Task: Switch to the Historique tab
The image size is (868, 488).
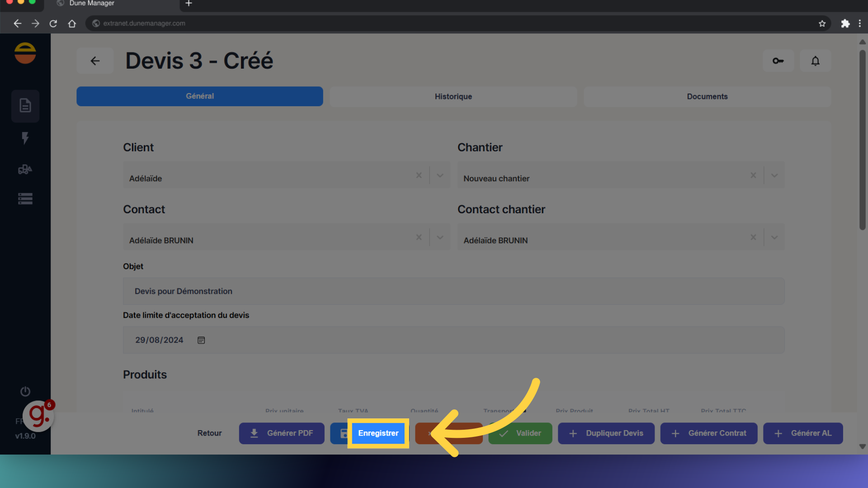Action: pyautogui.click(x=453, y=96)
